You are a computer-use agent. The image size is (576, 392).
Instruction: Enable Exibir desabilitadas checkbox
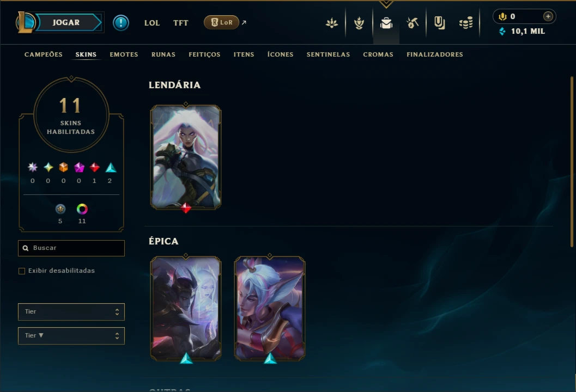(22, 271)
